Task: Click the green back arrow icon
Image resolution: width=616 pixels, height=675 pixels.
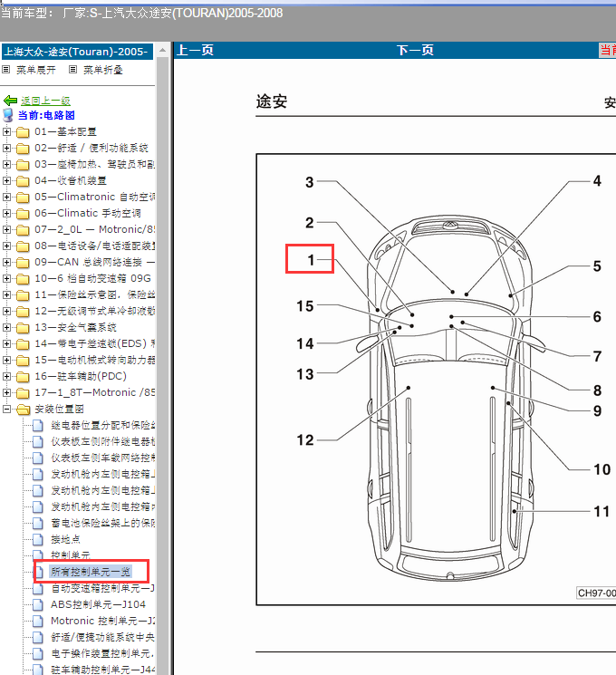Action: tap(10, 101)
